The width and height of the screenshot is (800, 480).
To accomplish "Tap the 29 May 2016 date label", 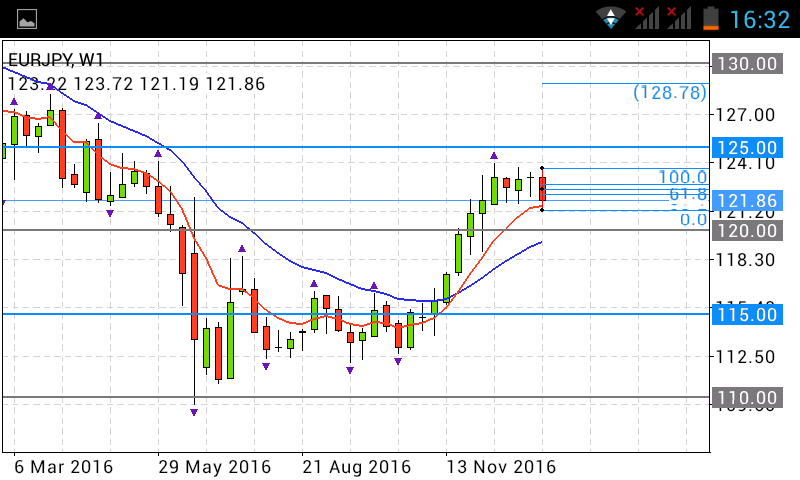I will (x=214, y=467).
